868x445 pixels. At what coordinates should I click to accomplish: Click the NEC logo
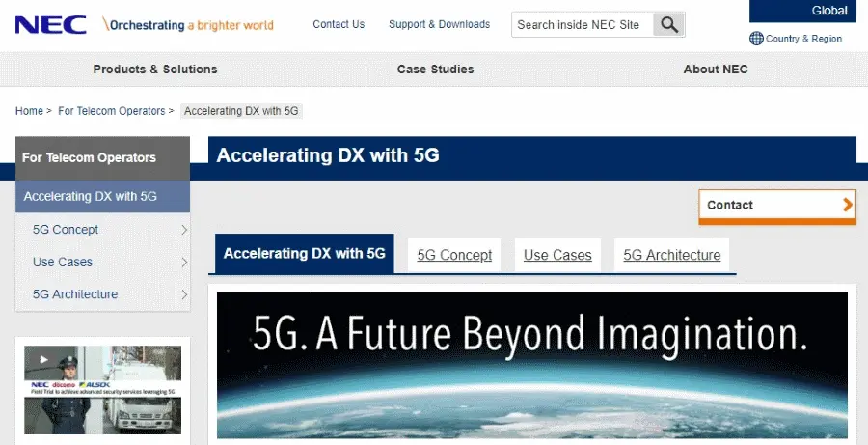click(x=51, y=25)
